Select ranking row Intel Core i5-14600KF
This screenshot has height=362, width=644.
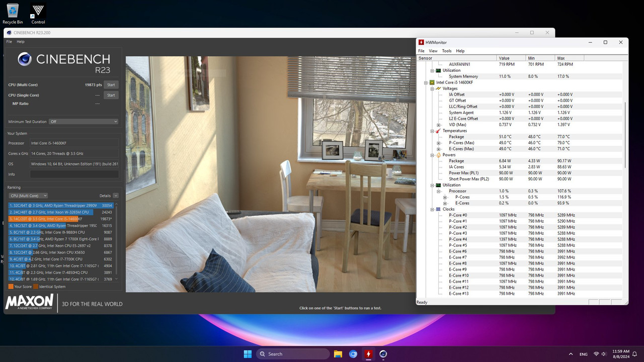click(x=61, y=219)
